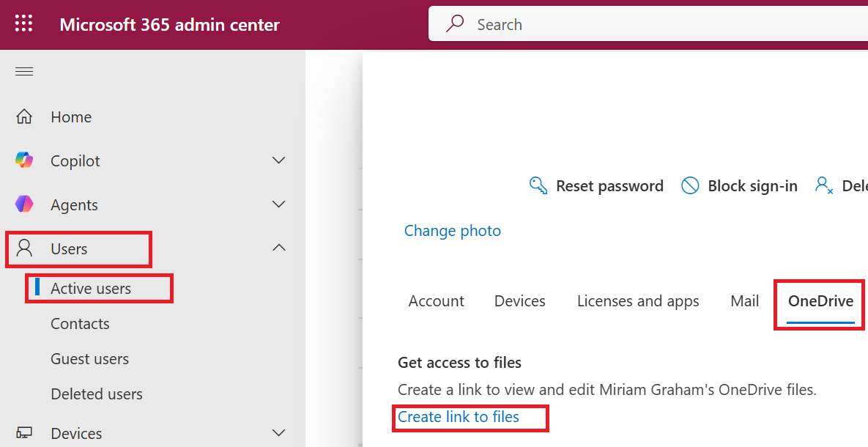Click the Change photo link
The width and height of the screenshot is (868, 447).
[453, 231]
